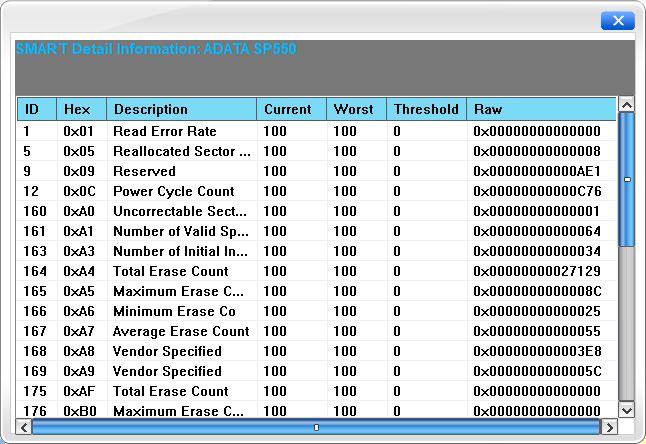Close the SMART Detail Information window

coord(618,21)
